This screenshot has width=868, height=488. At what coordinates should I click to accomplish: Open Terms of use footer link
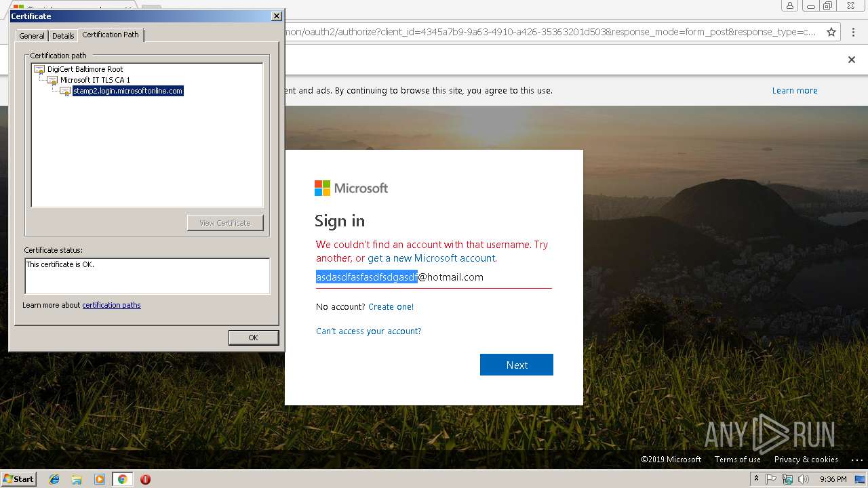click(738, 460)
